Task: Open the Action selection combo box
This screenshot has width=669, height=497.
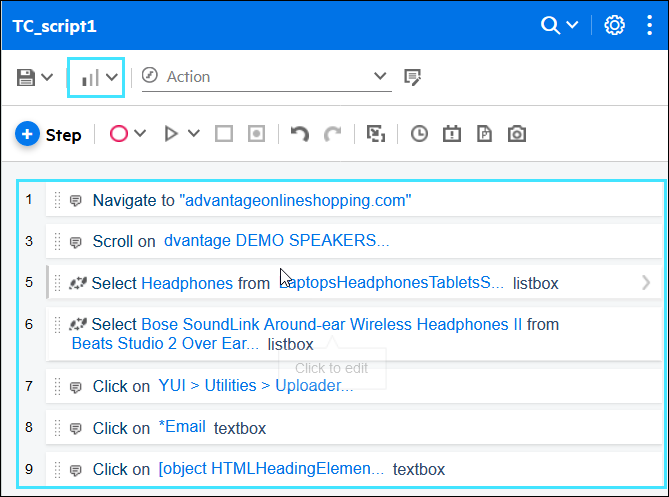Action: point(265,77)
